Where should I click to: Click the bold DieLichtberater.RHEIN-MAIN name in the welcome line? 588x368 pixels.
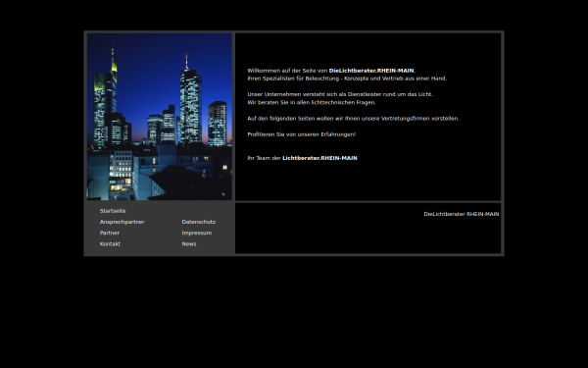coord(371,71)
